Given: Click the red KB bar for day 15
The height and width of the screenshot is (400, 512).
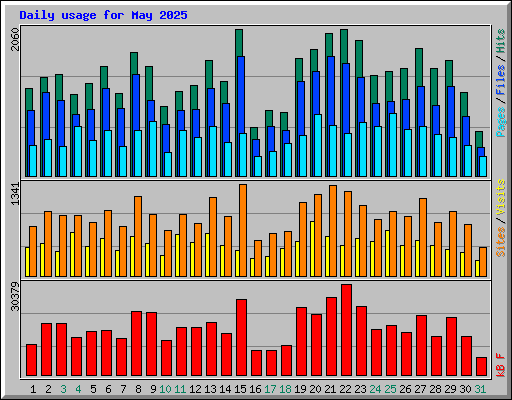Looking at the screenshot, I should click(x=241, y=337).
